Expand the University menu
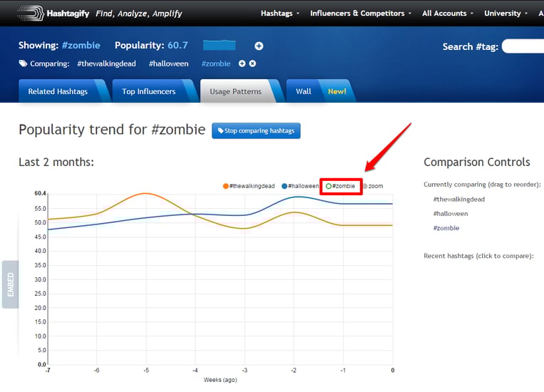 (x=505, y=13)
